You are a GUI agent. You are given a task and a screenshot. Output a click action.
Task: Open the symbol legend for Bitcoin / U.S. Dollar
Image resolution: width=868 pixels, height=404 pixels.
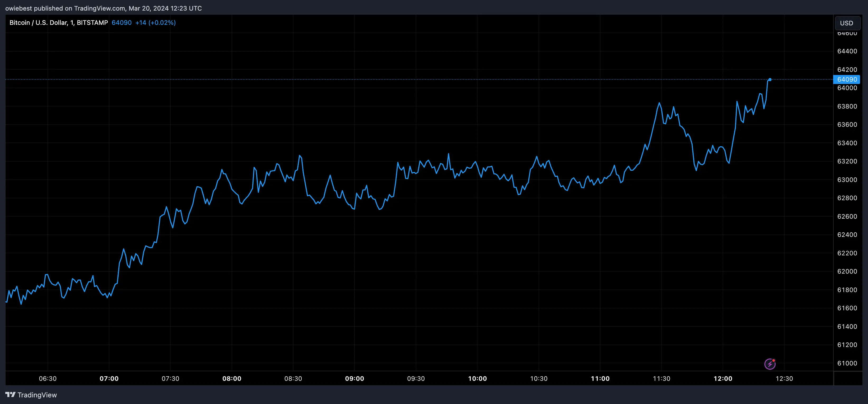(40, 22)
